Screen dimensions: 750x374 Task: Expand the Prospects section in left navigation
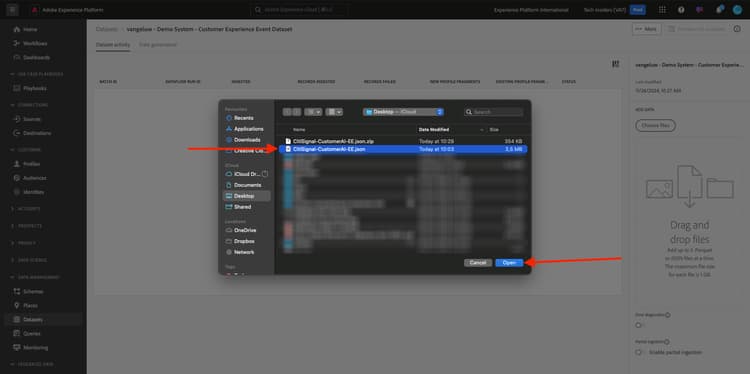point(12,226)
